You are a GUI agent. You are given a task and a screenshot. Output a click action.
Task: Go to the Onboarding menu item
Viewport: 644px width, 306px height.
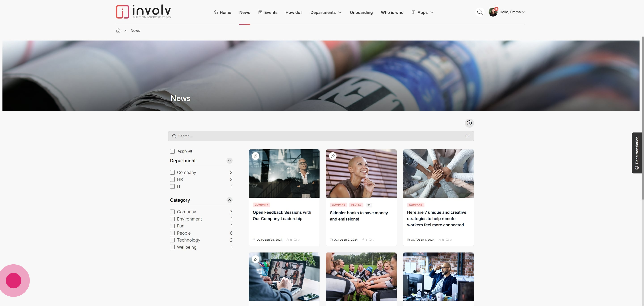[x=361, y=13]
